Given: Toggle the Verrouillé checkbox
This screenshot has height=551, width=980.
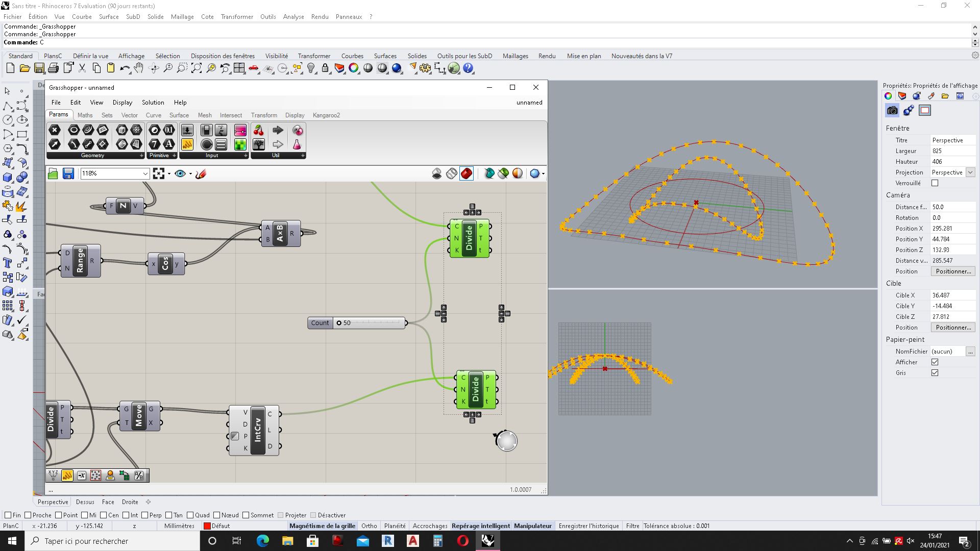Looking at the screenshot, I should pos(935,183).
